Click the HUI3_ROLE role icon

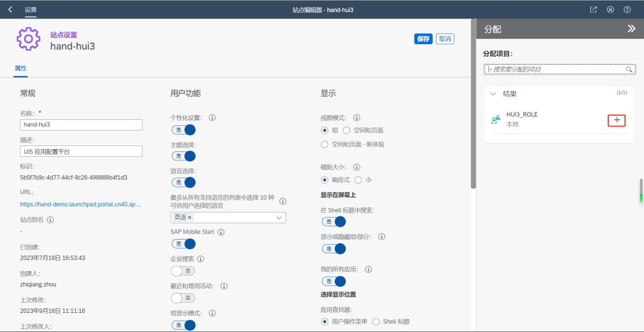tap(496, 120)
